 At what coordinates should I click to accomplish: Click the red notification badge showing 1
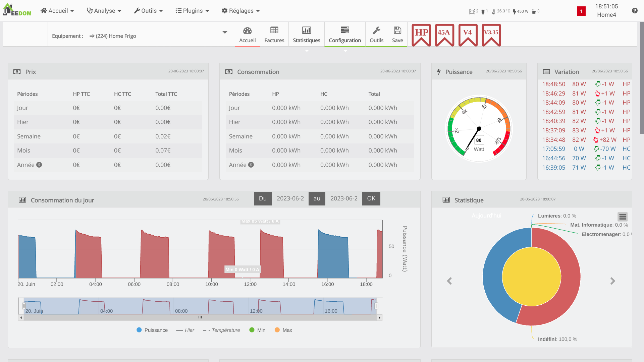(x=581, y=11)
